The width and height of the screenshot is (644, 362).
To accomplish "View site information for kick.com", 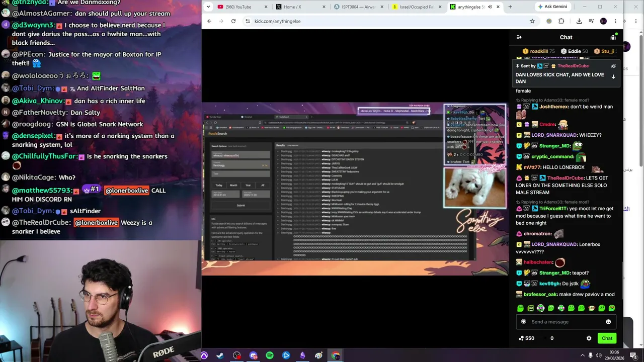I will (248, 21).
